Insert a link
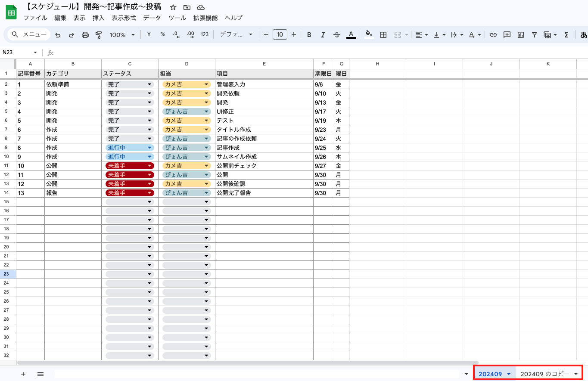This screenshot has height=381, width=588. [x=493, y=35]
